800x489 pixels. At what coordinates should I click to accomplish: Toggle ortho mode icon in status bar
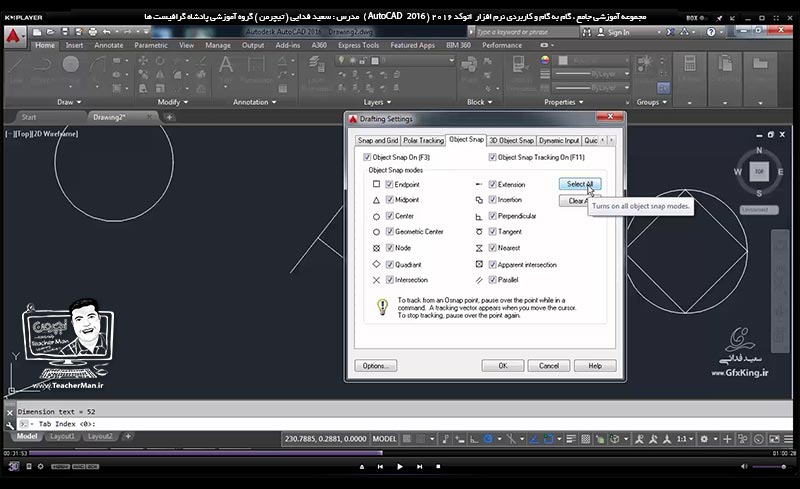[x=474, y=439]
